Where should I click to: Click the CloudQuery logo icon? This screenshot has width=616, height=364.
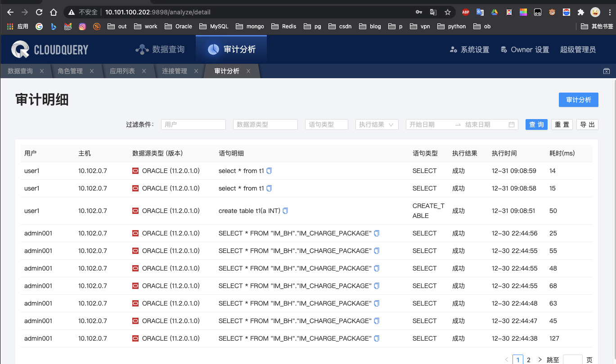(19, 49)
